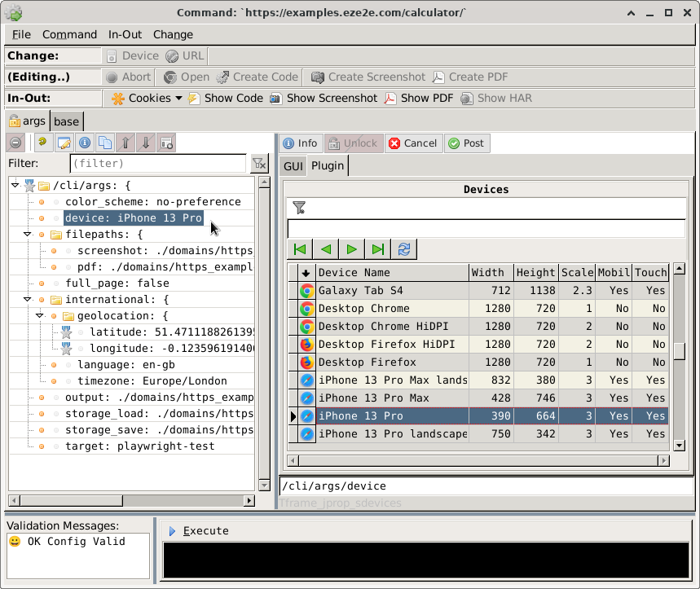Jump to last devices page
700x589 pixels.
point(377,249)
